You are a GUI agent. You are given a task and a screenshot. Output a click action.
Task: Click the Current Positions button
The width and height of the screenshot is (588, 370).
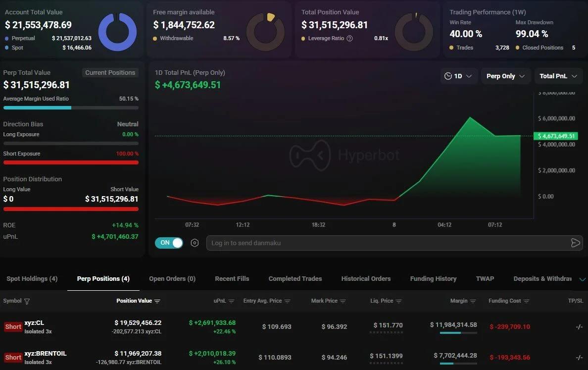(110, 73)
